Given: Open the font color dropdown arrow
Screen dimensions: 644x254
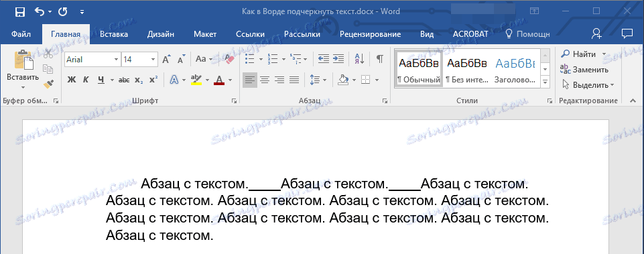Looking at the screenshot, I should point(230,80).
